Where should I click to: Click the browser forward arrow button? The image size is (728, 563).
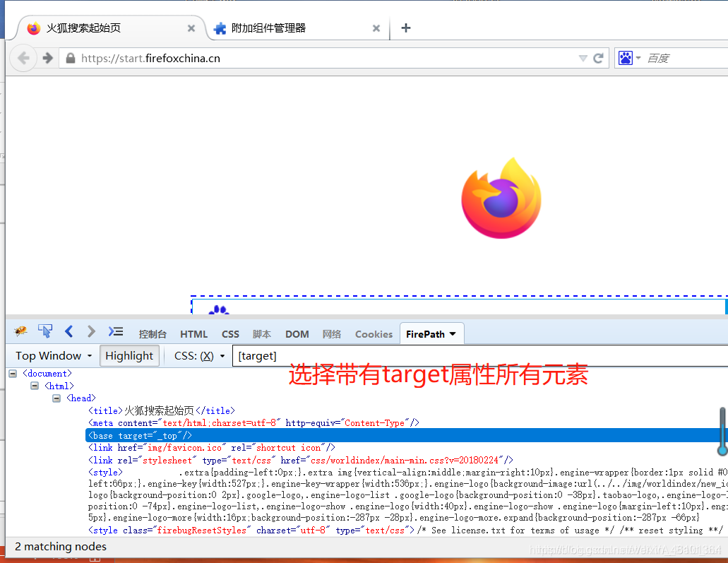47,58
